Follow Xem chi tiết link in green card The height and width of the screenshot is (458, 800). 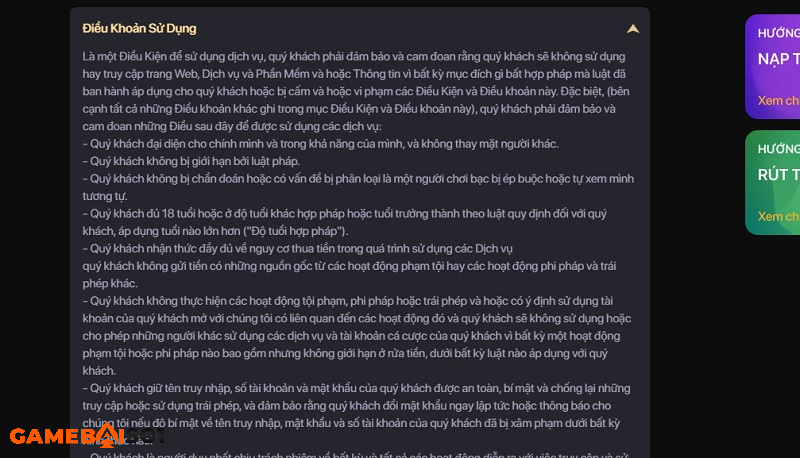click(x=779, y=216)
